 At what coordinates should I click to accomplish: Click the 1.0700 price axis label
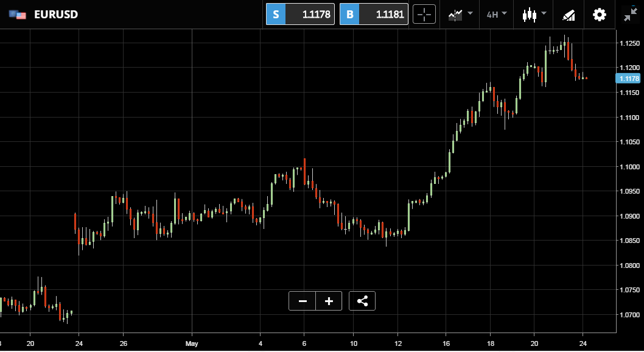point(629,315)
